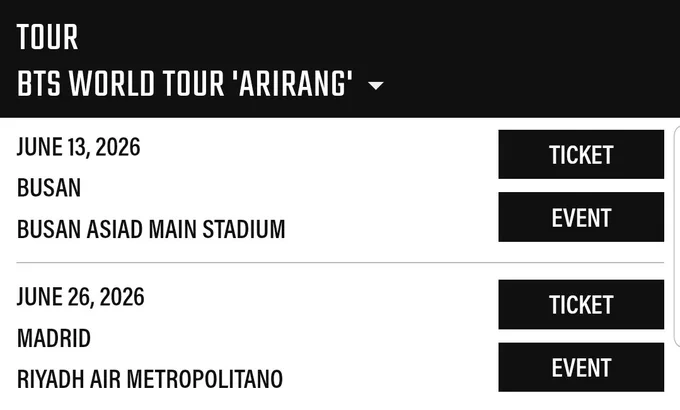Image resolution: width=680 pixels, height=410 pixels.
Task: Select the BUSAN city name
Action: (49, 188)
